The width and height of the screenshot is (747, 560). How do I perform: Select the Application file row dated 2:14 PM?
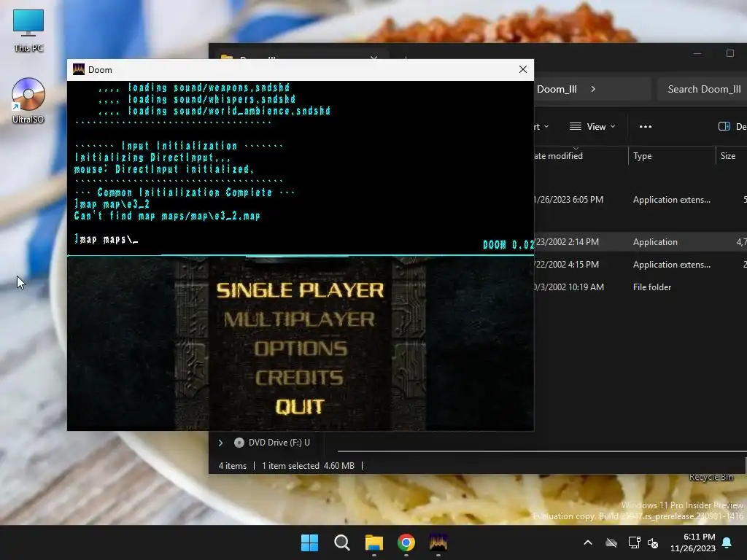coord(640,242)
